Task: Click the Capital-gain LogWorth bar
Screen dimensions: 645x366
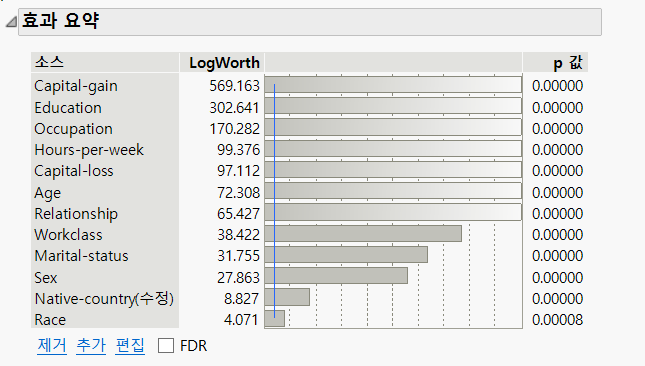Action: 393,85
